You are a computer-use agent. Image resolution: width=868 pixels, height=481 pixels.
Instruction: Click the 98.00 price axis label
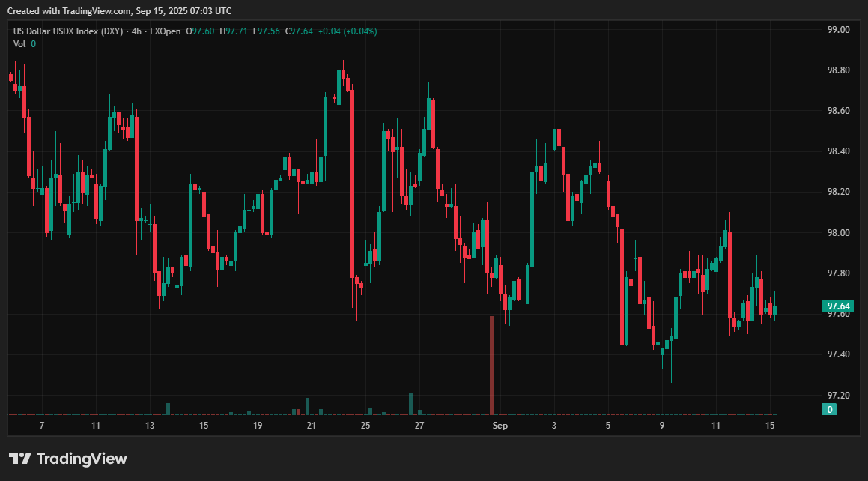point(838,232)
